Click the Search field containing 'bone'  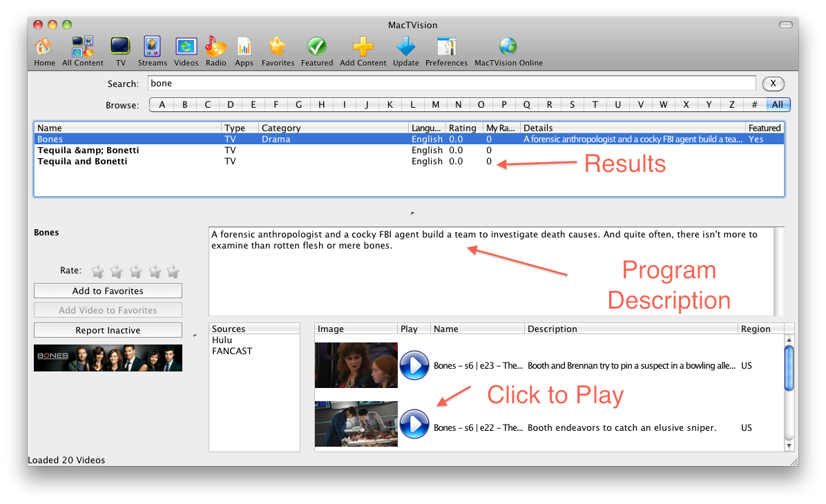point(452,84)
